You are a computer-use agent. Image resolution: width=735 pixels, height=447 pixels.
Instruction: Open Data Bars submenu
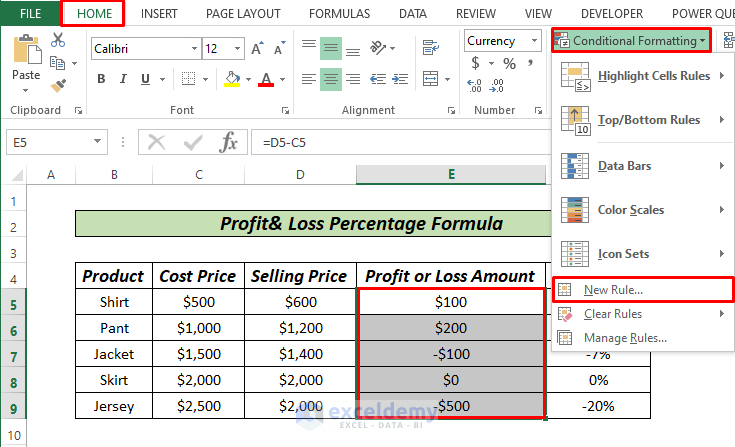point(643,166)
